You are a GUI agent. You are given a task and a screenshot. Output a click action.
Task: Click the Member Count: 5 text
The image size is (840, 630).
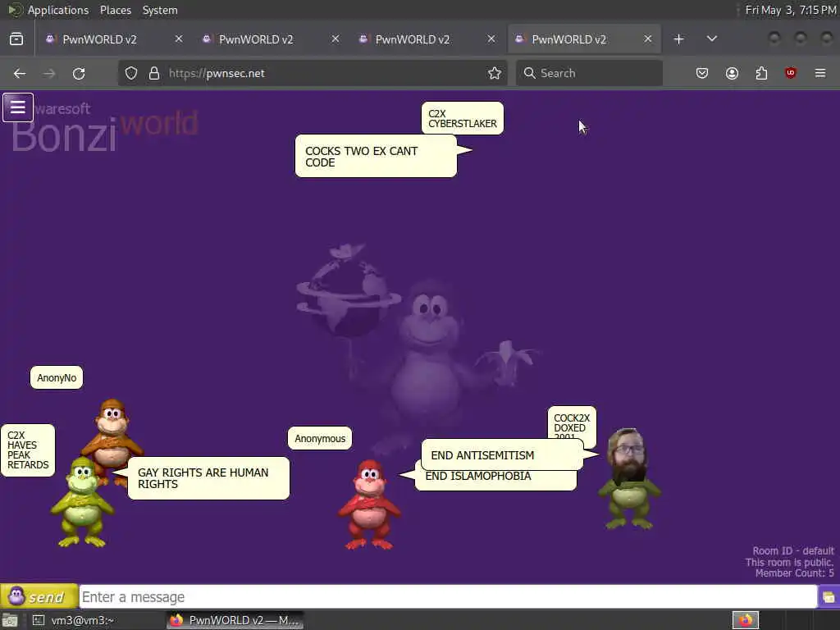click(x=794, y=573)
